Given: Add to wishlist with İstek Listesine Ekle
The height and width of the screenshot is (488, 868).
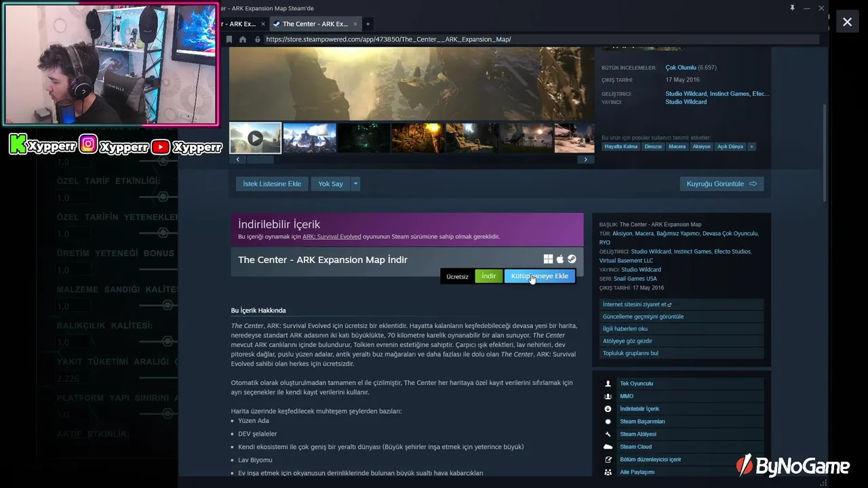Looking at the screenshot, I should [x=272, y=184].
